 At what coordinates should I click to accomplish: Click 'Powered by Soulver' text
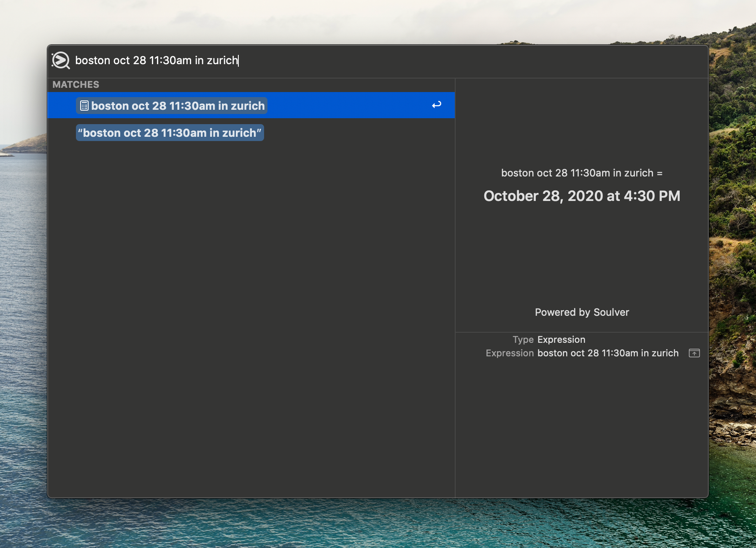tap(582, 312)
